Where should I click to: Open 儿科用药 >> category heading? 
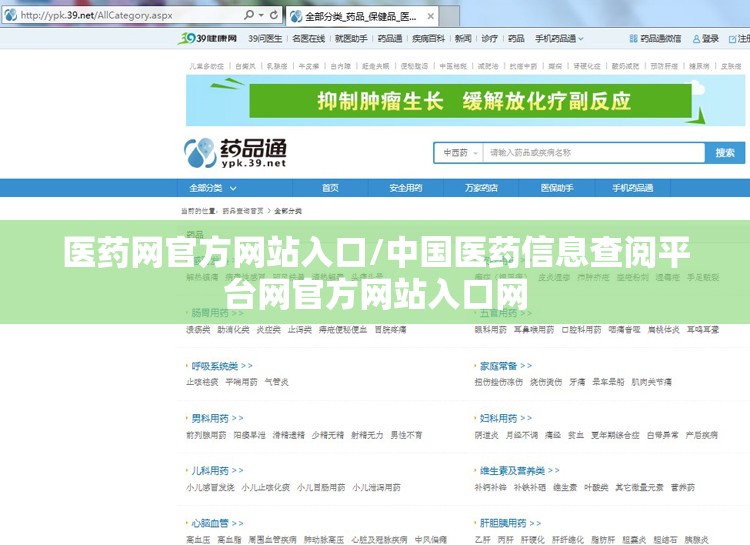pos(217,471)
